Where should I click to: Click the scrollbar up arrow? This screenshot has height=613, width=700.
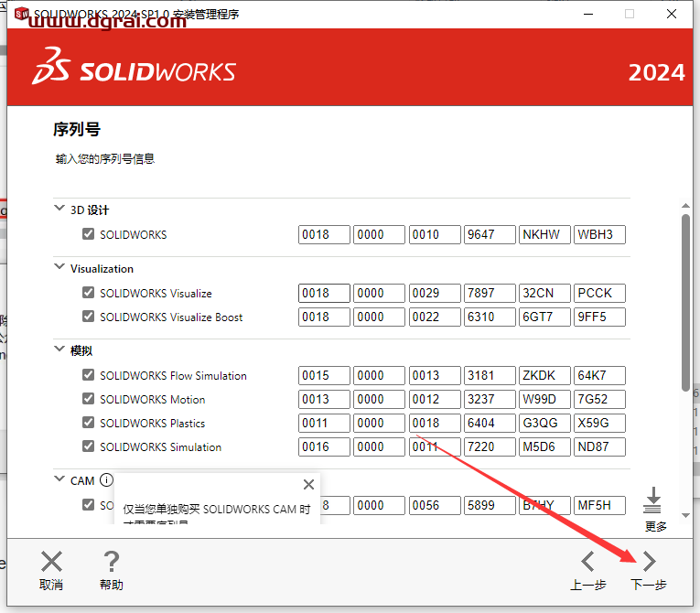[x=685, y=205]
